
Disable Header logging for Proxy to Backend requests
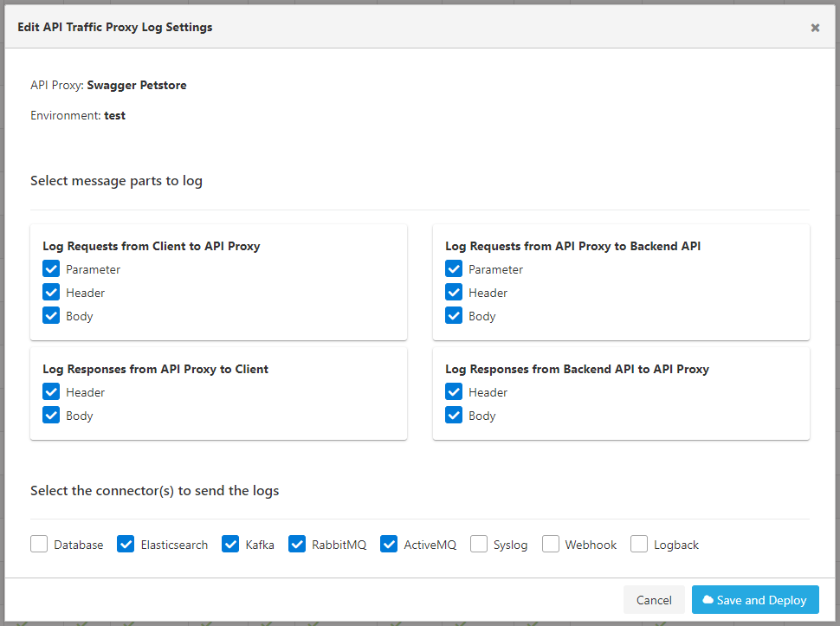point(453,292)
